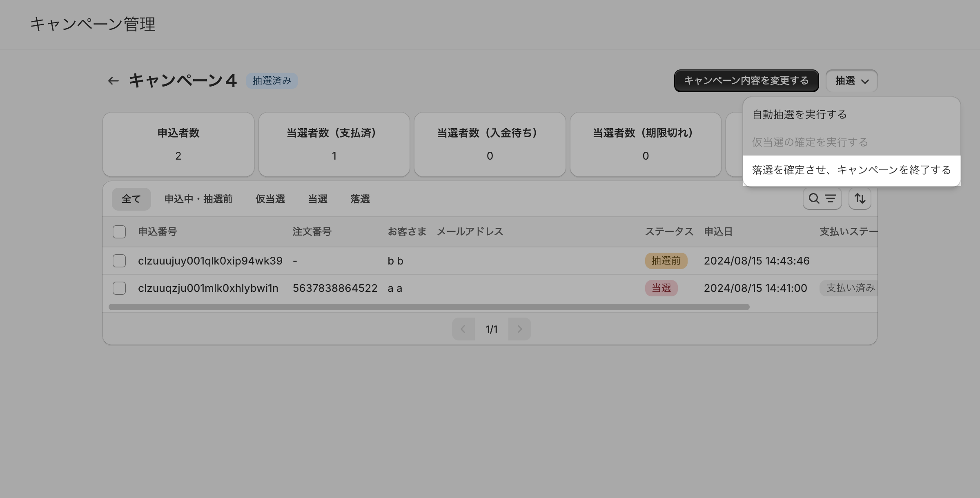Go to the previous page with the left chevron
This screenshot has width=980, height=498.
[x=463, y=329]
